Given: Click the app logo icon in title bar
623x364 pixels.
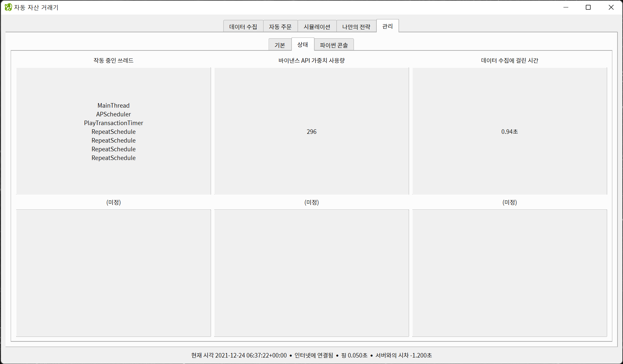Looking at the screenshot, I should coord(8,7).
